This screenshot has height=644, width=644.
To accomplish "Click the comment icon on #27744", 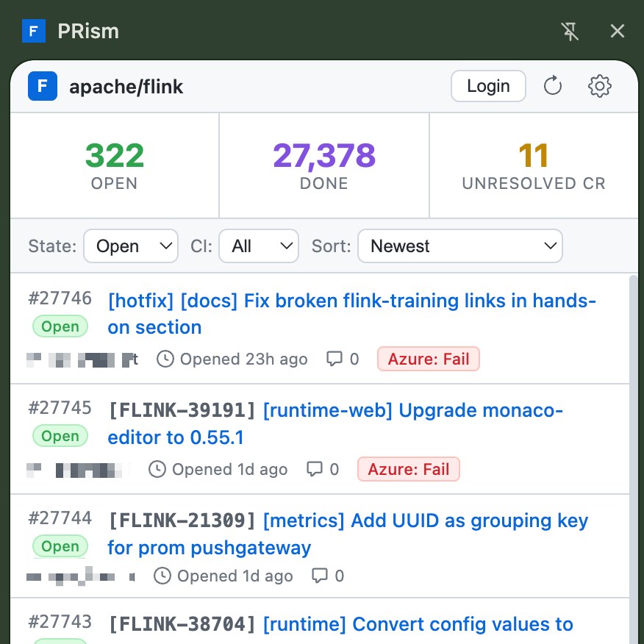I will coord(320,576).
